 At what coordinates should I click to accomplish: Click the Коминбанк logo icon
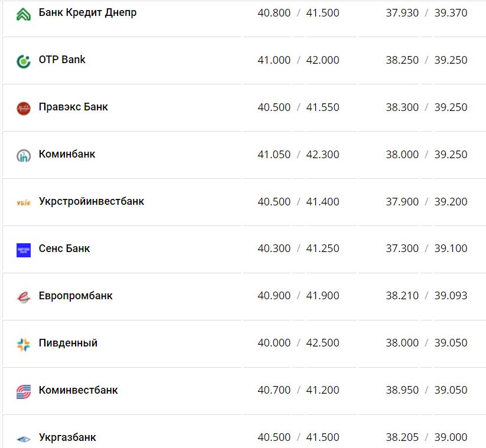[x=23, y=155]
